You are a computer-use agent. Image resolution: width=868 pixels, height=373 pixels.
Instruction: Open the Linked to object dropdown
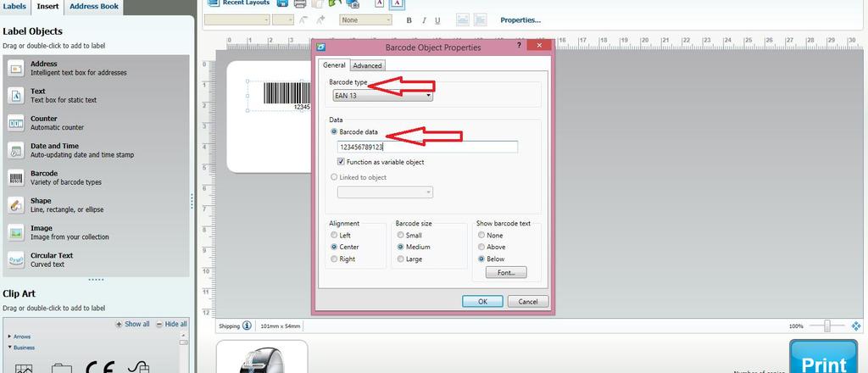(x=386, y=192)
